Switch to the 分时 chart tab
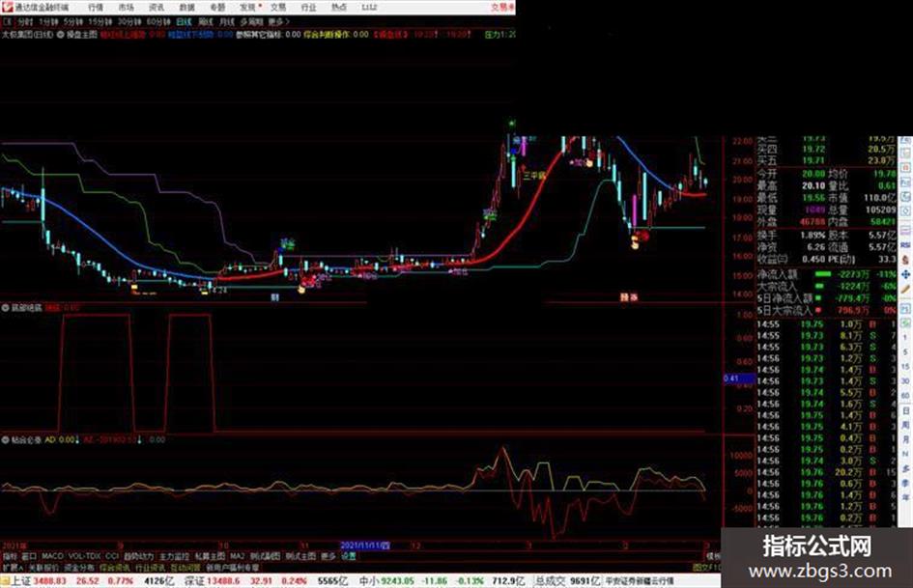913x588 pixels. click(x=25, y=22)
